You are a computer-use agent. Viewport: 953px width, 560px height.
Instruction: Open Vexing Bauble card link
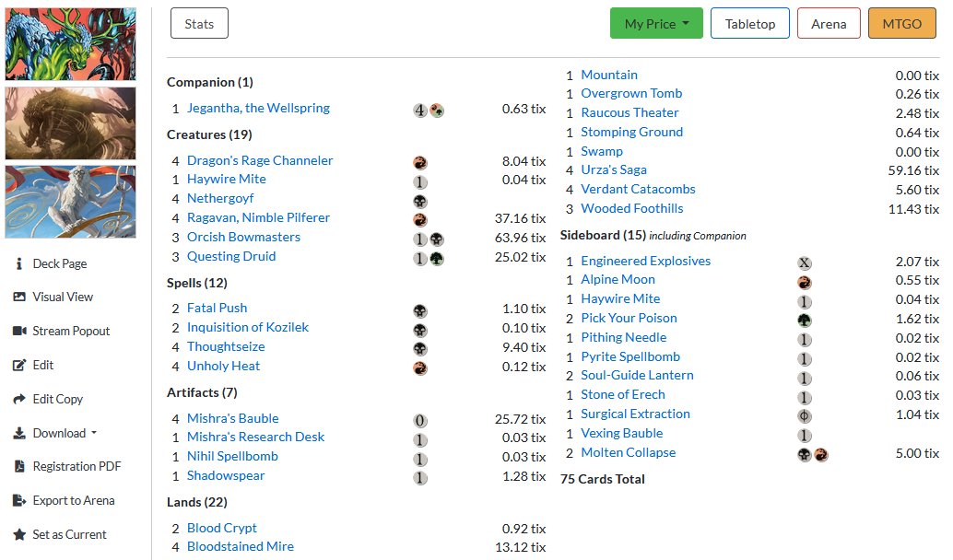(622, 433)
